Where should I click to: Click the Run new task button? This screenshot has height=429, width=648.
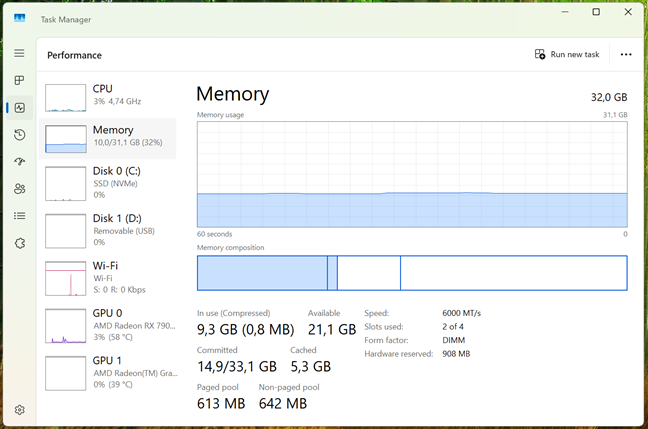[x=567, y=55]
